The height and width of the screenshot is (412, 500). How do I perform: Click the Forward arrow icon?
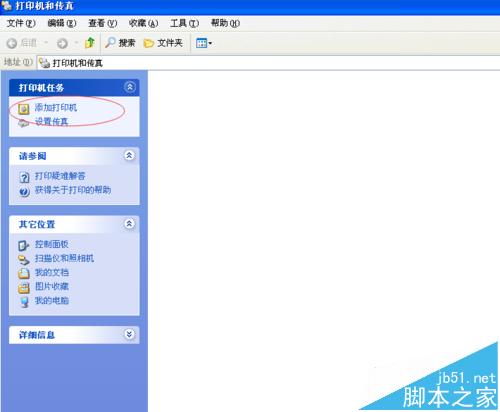point(62,43)
